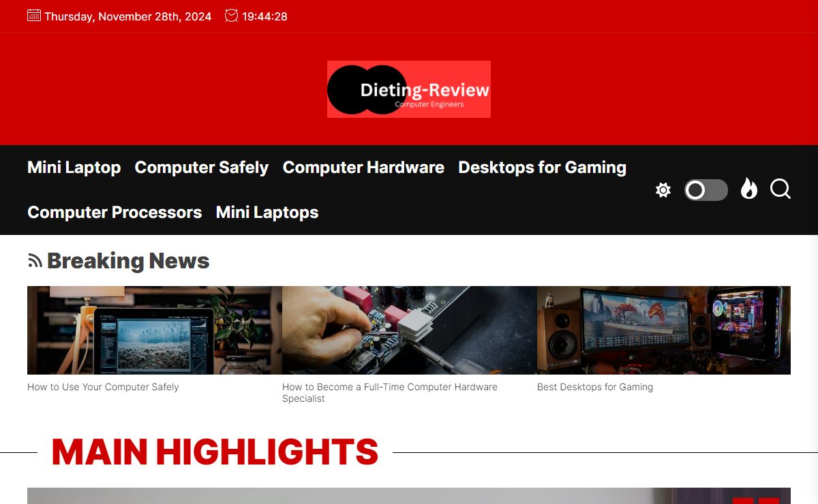The image size is (818, 504).
Task: Click the MAIN HIGHLIGHTS heading
Action: (x=215, y=452)
